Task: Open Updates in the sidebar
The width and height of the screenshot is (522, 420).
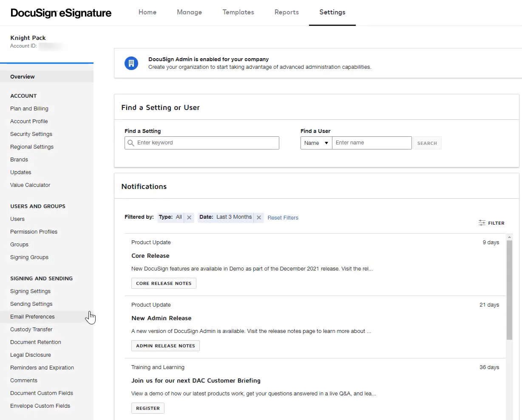Action: pos(21,172)
